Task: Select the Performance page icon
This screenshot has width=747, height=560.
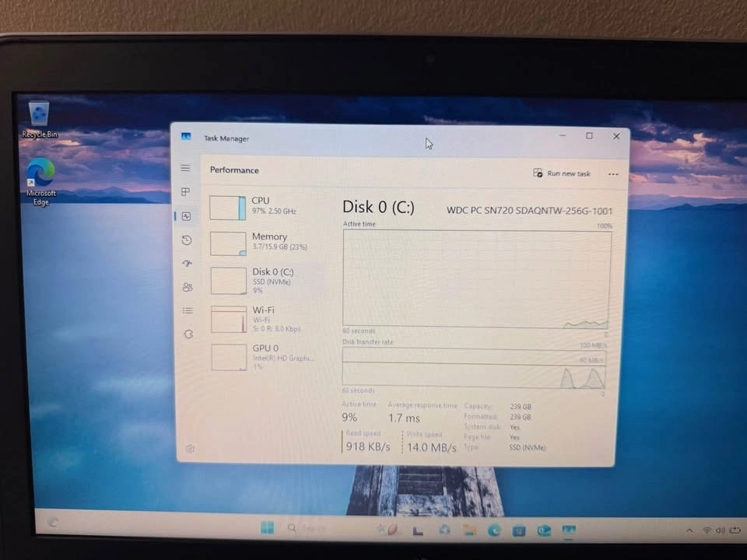Action: tap(186, 216)
